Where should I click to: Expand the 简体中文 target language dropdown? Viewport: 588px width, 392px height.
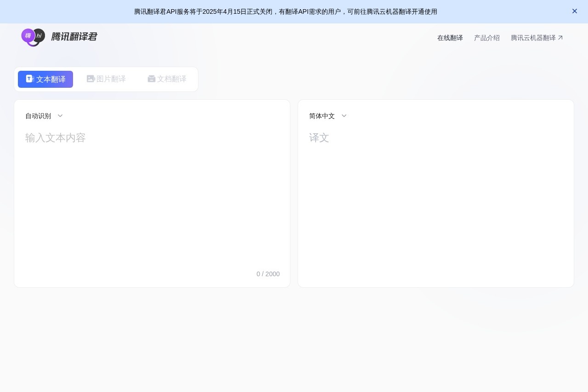(328, 116)
